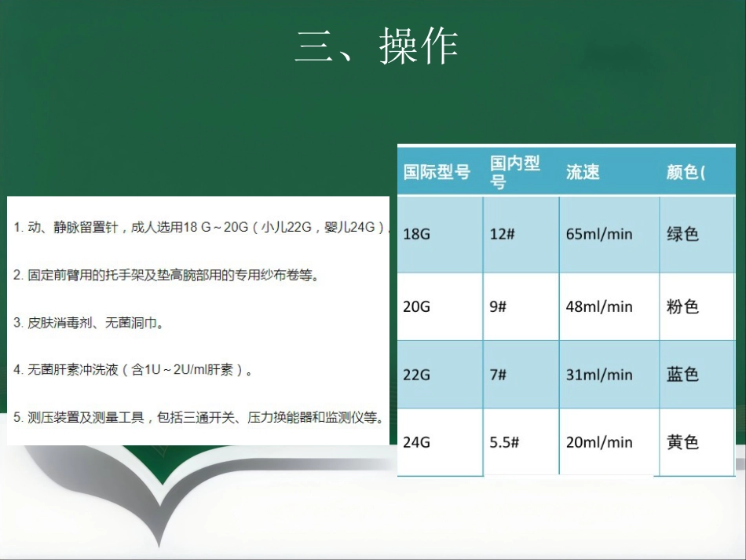The width and height of the screenshot is (746, 560).
Task: Click the slide title 三、操作
Action: tap(376, 46)
